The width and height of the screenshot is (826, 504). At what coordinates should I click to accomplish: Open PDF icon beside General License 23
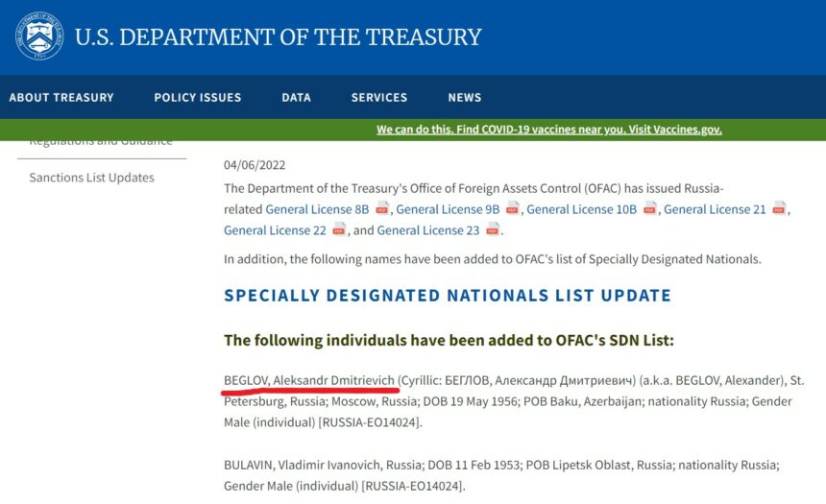[493, 229]
